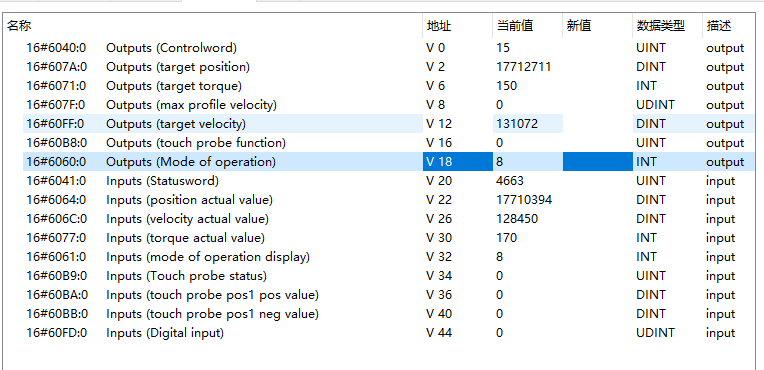Select the Inputs (Statusword) row
Screen dimensions: 764x370
click(389, 181)
